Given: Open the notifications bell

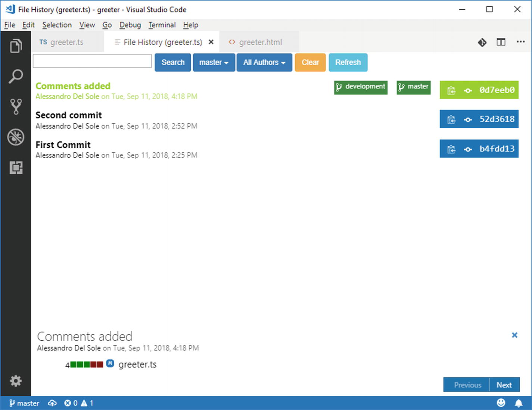Looking at the screenshot, I should pyautogui.click(x=519, y=403).
